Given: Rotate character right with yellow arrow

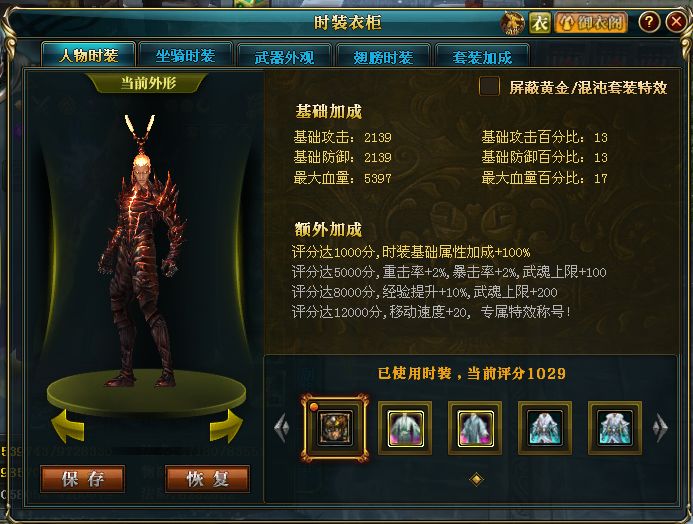Looking at the screenshot, I should tap(226, 425).
